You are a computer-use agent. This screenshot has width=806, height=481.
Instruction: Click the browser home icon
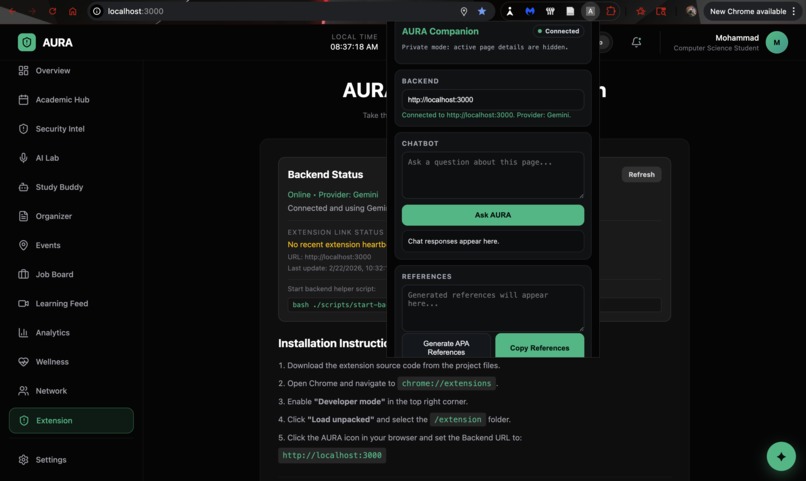click(72, 11)
